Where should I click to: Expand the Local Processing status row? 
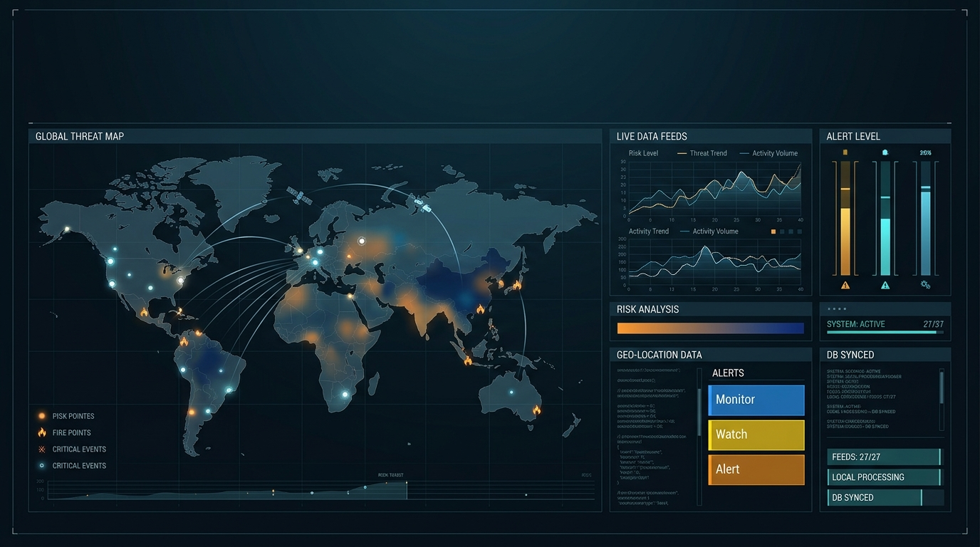(884, 477)
